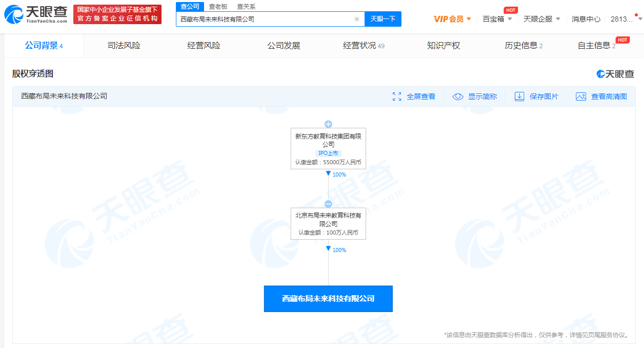Screen dimensions: 644x348
Task: Click the 100% label below 北京布局未来 node
Action: (339, 250)
